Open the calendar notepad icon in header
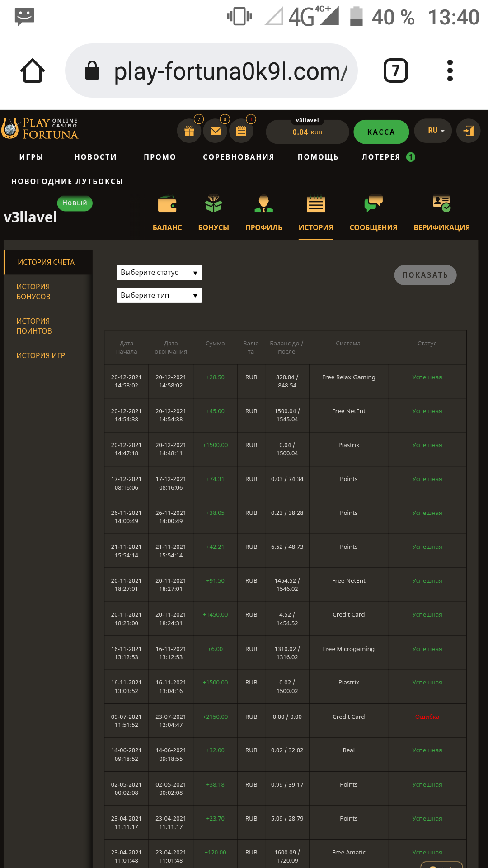The image size is (488, 868). (x=241, y=131)
